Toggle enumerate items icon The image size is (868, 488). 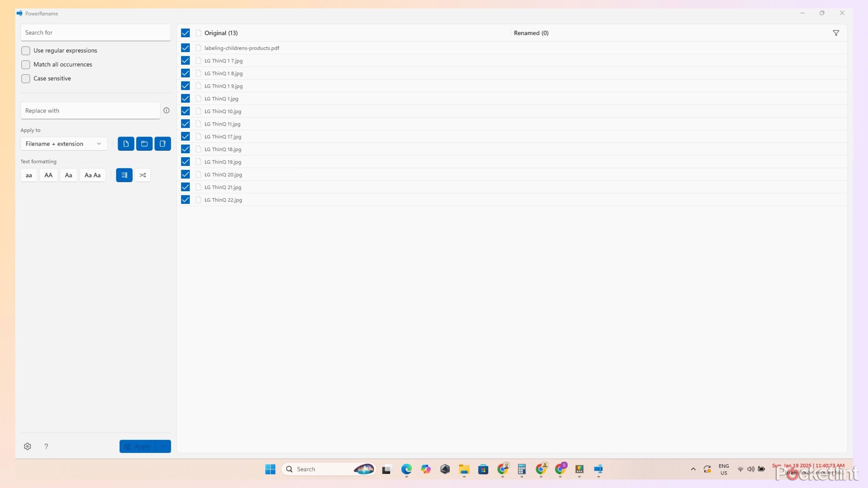click(x=124, y=175)
